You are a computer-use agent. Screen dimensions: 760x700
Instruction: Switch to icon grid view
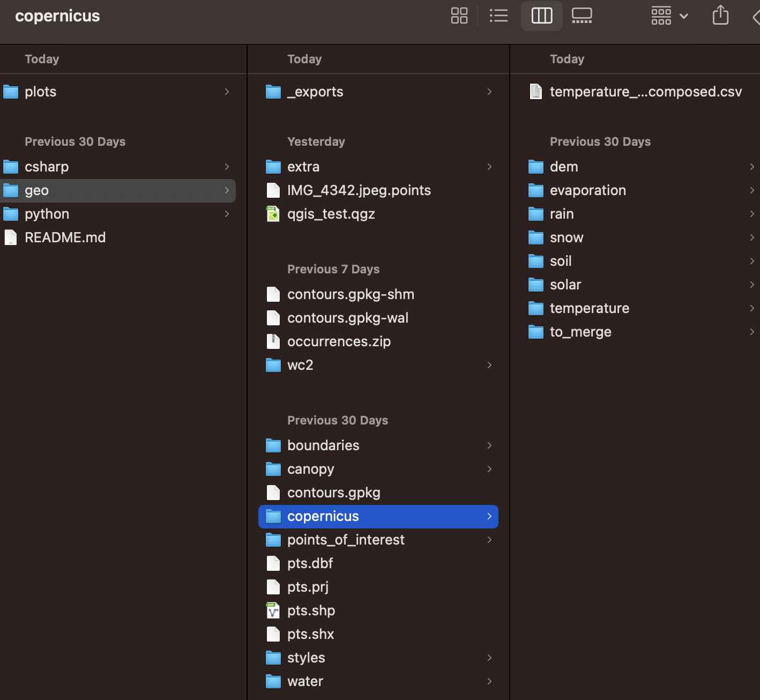point(459,16)
